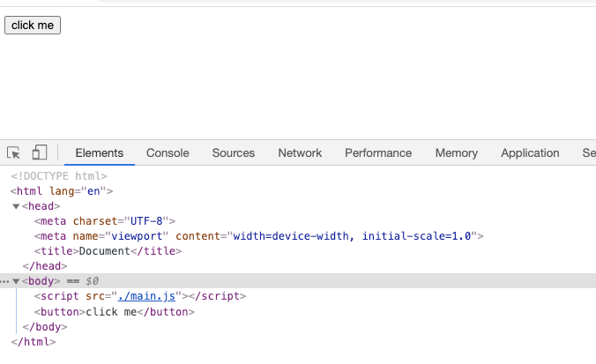Screen dimensions: 596x364
Task: Open the ./main.js script link
Action: tap(146, 296)
